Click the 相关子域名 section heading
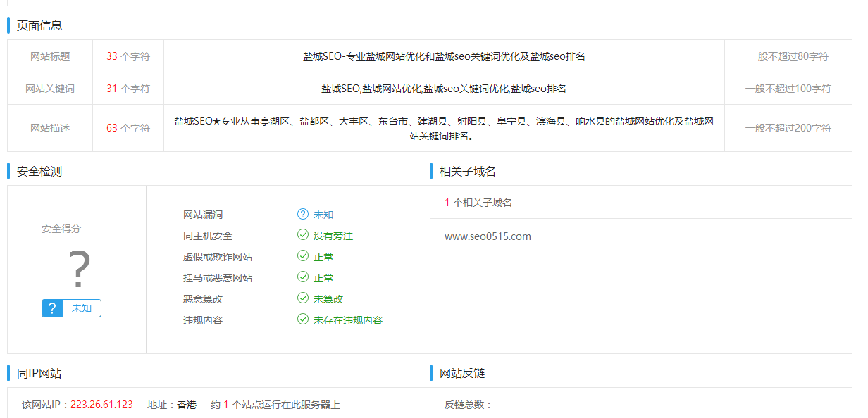 (x=468, y=171)
